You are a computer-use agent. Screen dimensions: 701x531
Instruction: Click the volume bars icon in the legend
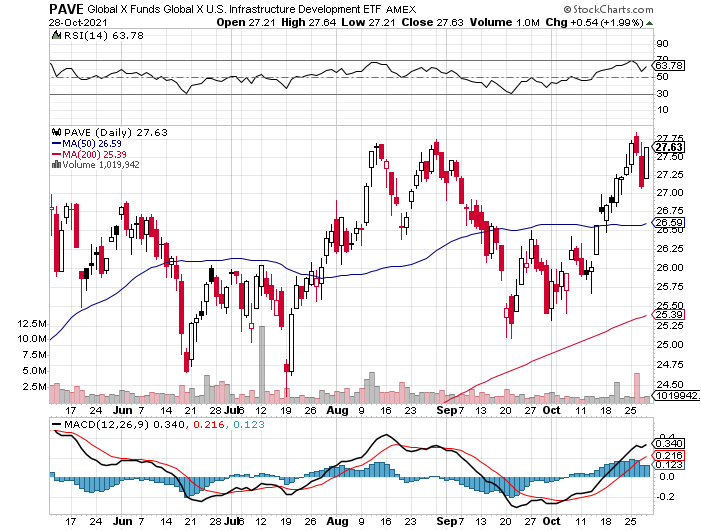tap(56, 164)
